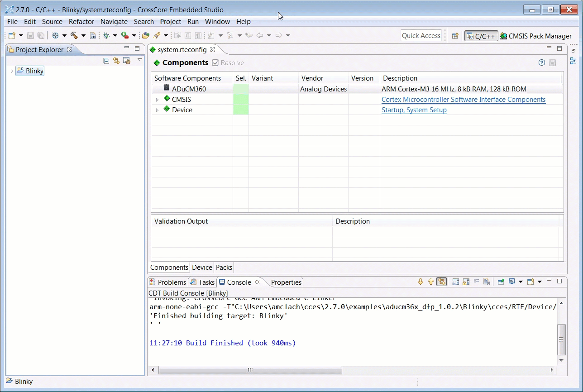Click the Console horizontal scrollbar thumb
The image size is (583, 392).
pyautogui.click(x=250, y=370)
